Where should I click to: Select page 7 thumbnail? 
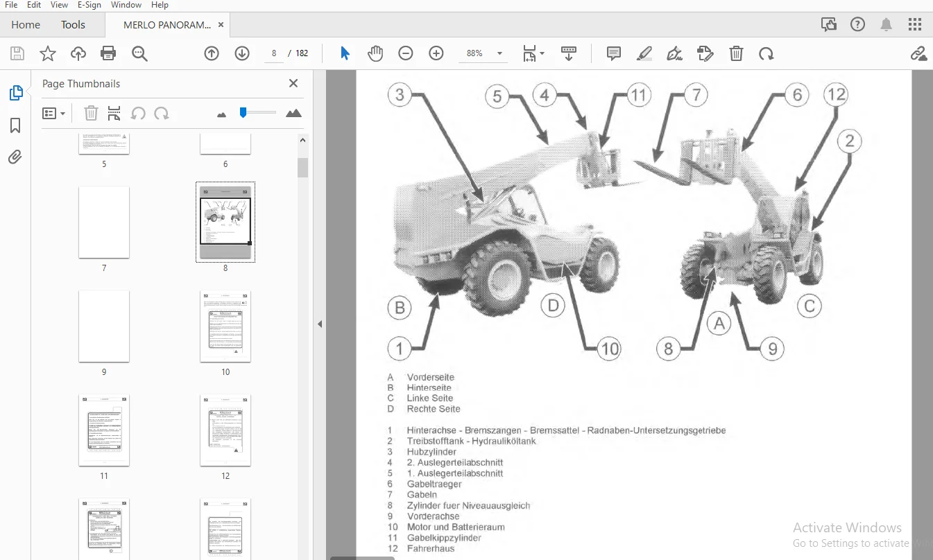point(104,222)
